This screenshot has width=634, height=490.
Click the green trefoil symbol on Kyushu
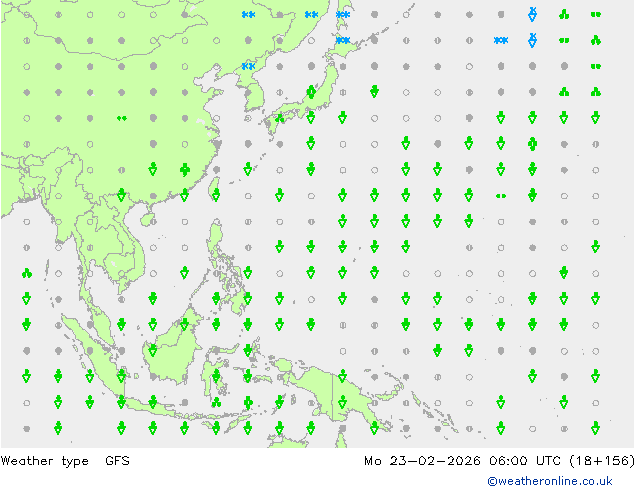(x=279, y=118)
